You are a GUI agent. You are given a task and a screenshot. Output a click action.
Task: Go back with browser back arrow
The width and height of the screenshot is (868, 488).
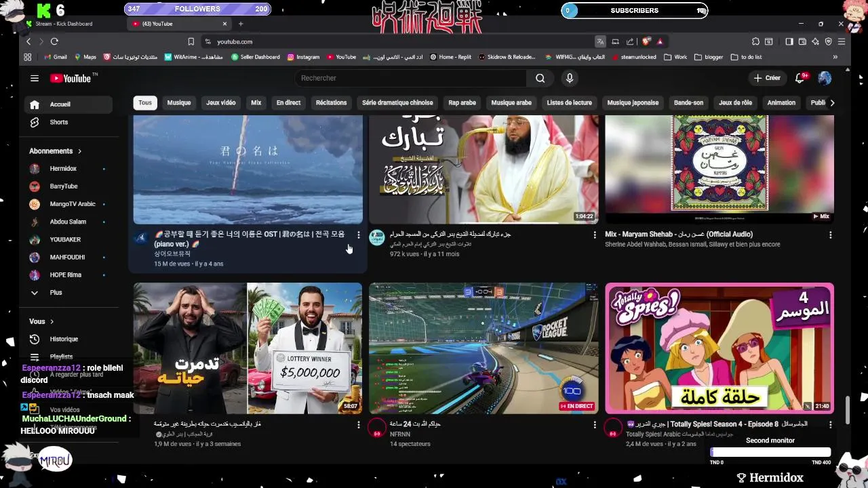coord(28,41)
